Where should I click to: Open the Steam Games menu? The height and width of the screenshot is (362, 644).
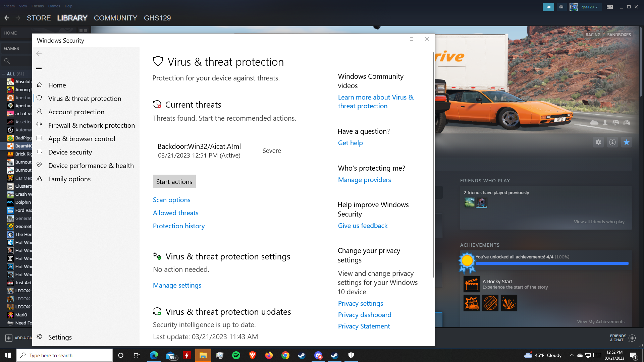coord(54,6)
